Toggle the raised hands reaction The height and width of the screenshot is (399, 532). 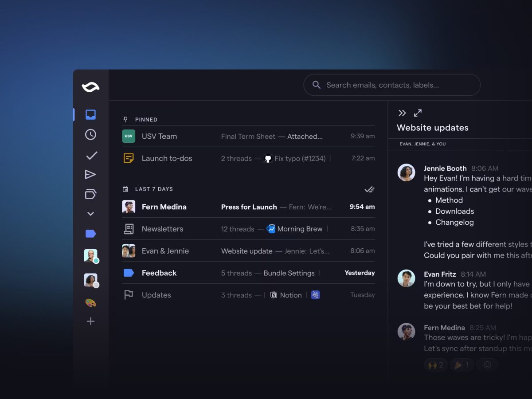(x=436, y=365)
